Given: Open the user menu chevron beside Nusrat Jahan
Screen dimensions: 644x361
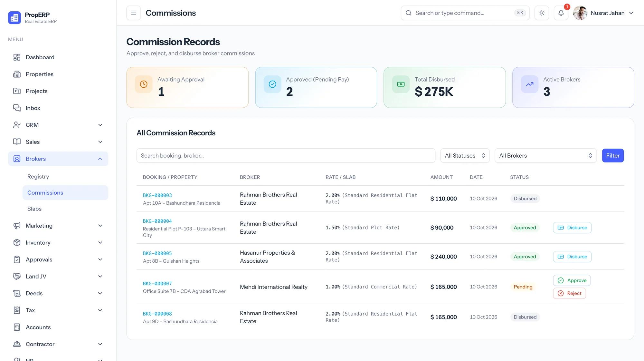Looking at the screenshot, I should click(x=631, y=13).
